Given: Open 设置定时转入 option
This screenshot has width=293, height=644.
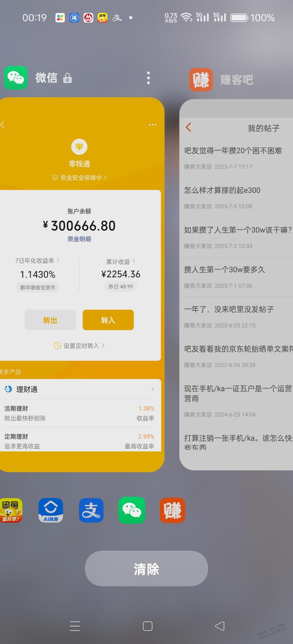Looking at the screenshot, I should [x=79, y=346].
